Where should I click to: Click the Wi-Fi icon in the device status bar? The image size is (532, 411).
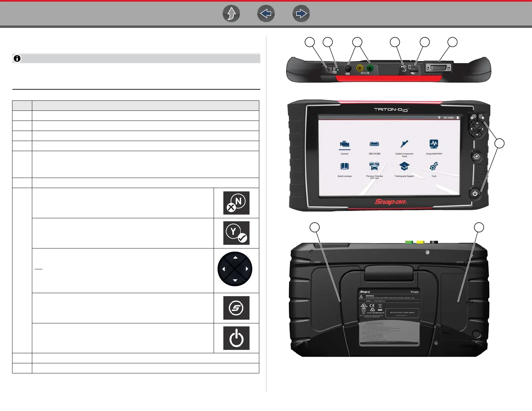(439, 118)
